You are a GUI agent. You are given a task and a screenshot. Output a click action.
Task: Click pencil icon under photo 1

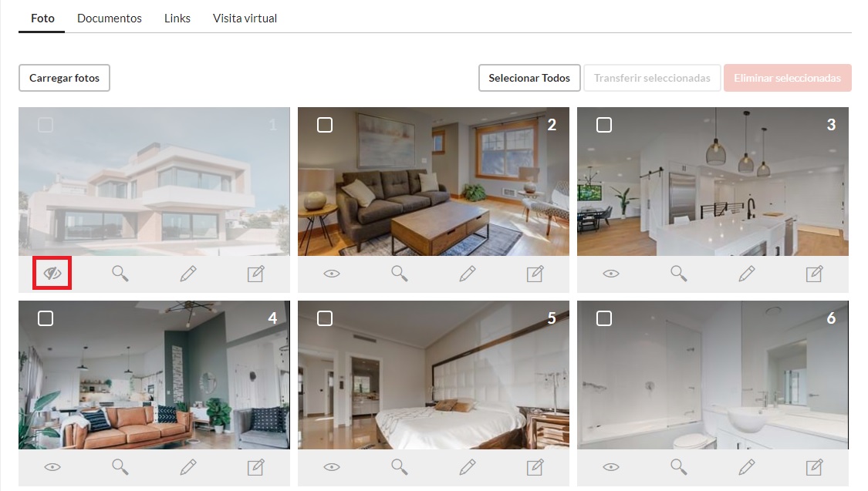point(188,273)
